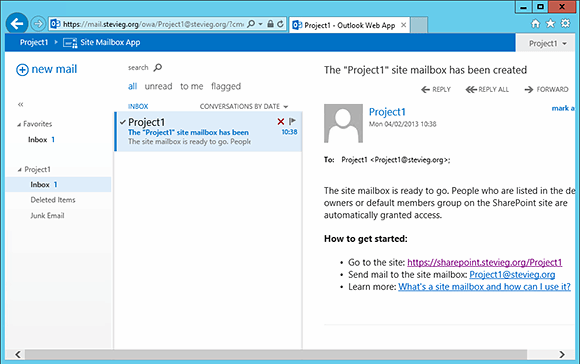Flag the Project1 message

292,121
